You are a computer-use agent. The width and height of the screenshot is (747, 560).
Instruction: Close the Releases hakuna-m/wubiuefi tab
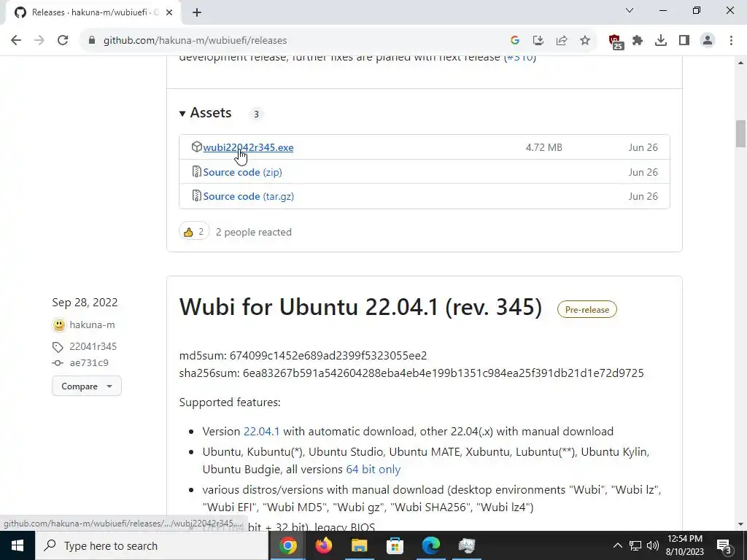pos(169,13)
